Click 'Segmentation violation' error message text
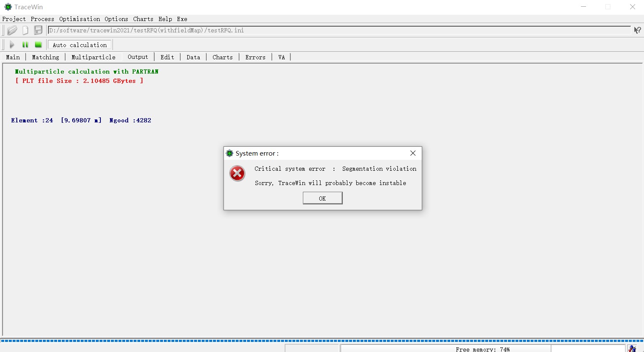Viewport: 644px width, 352px height. point(379,169)
